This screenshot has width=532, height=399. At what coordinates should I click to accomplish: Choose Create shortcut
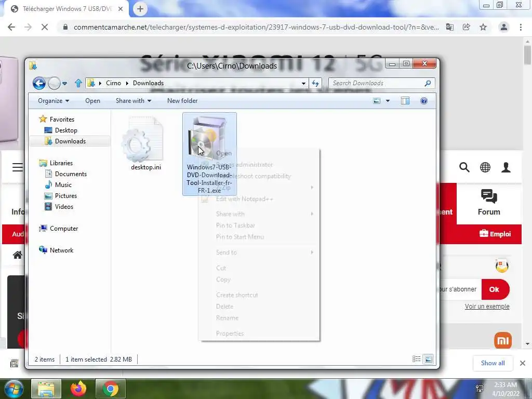[259, 295]
